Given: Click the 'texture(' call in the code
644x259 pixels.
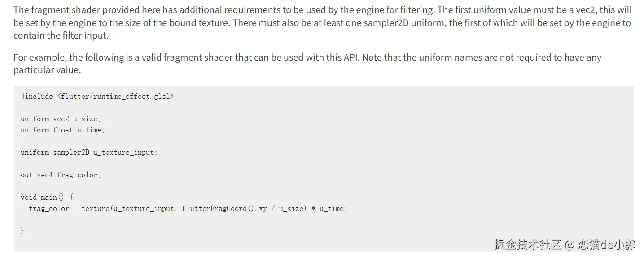Looking at the screenshot, I should pyautogui.click(x=96, y=208).
